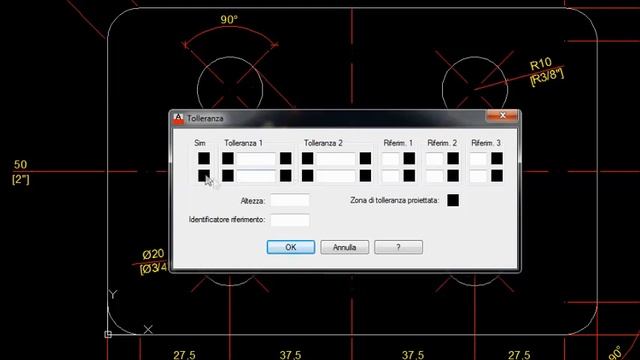Toggle second-row Tolleranza 2 diameter symbol box
Screen dimensions: 640x360
pyautogui.click(x=307, y=176)
